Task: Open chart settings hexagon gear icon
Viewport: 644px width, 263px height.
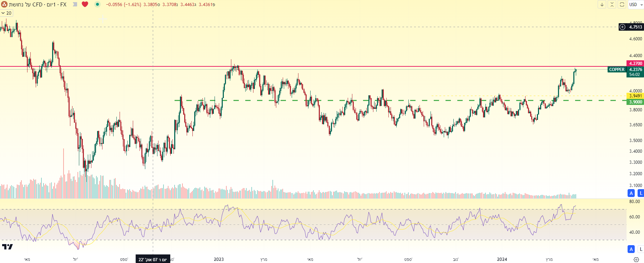Action: click(636, 259)
